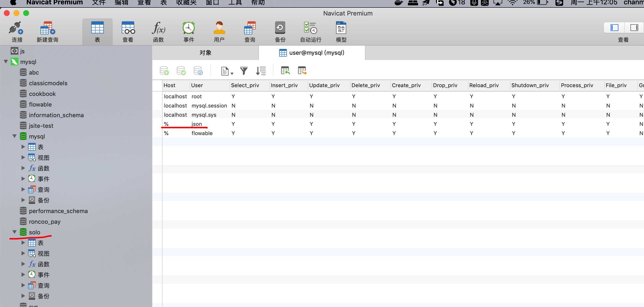Open the Backup toolbar icon

(x=280, y=28)
